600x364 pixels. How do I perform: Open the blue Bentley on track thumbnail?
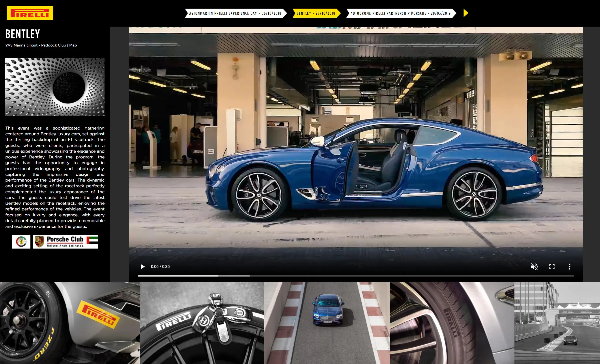tap(327, 323)
